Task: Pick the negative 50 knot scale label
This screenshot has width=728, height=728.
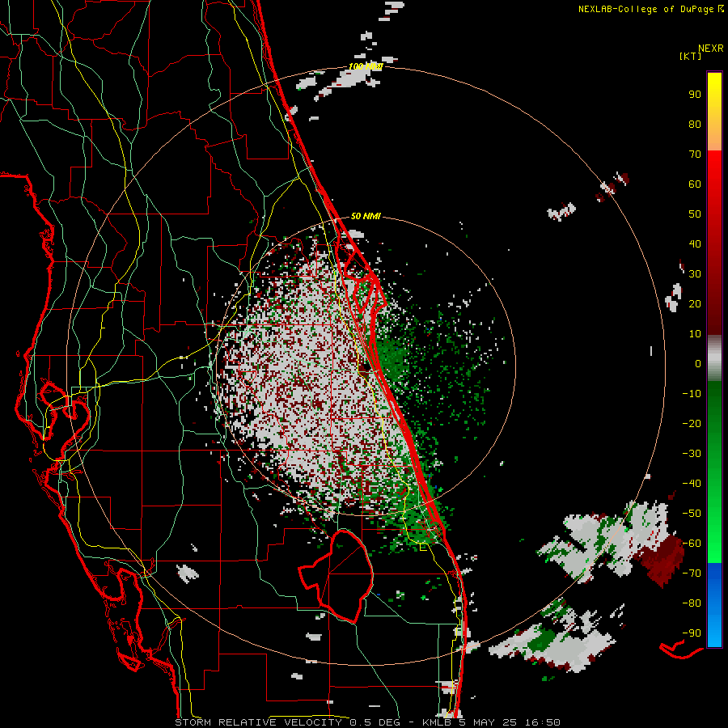Action: (692, 514)
